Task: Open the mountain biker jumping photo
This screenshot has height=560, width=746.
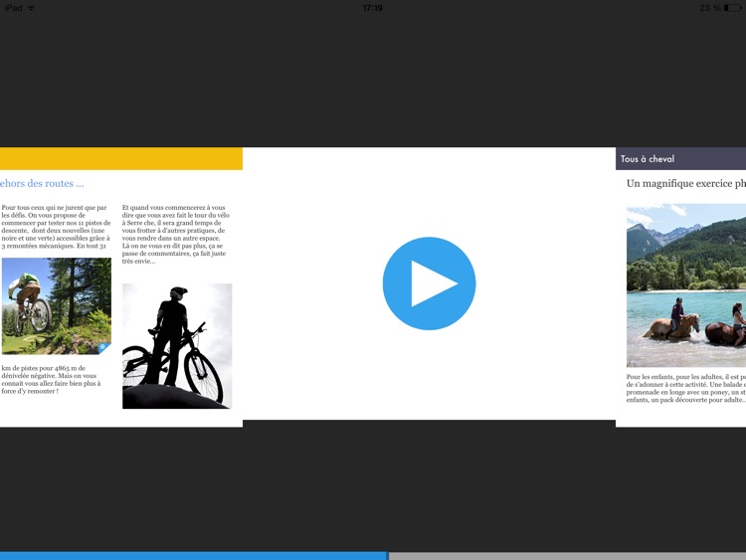Action: point(56,306)
